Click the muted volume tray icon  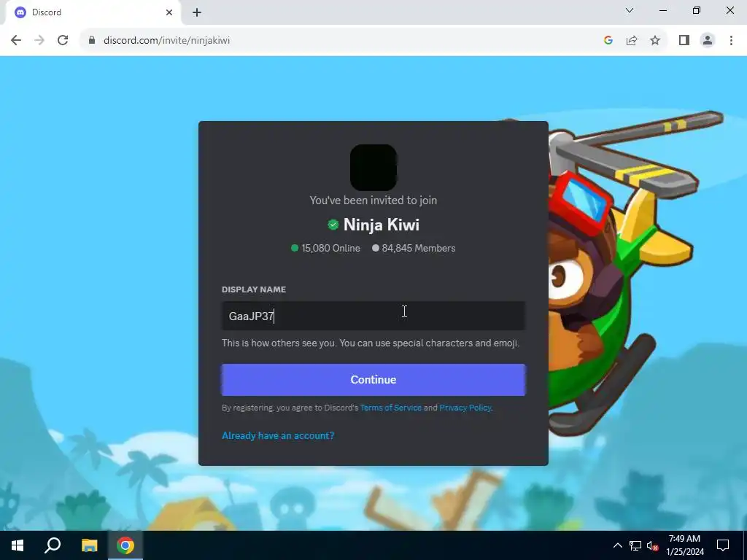point(653,545)
